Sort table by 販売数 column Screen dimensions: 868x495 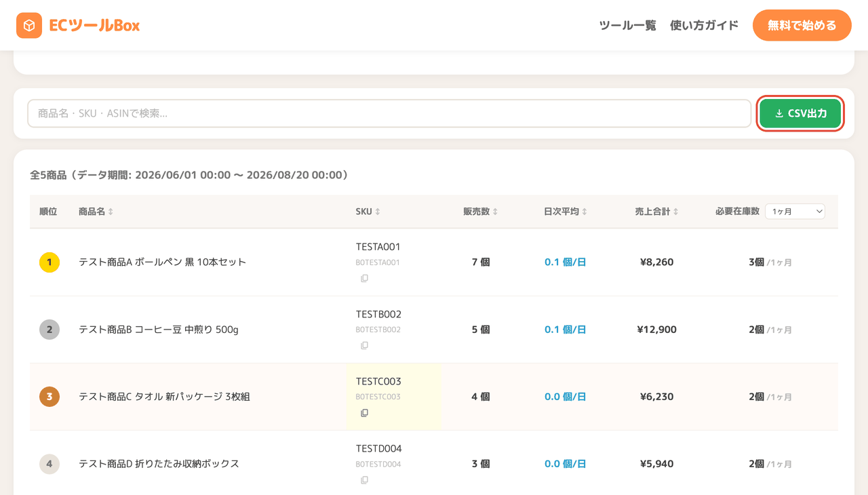[481, 212]
